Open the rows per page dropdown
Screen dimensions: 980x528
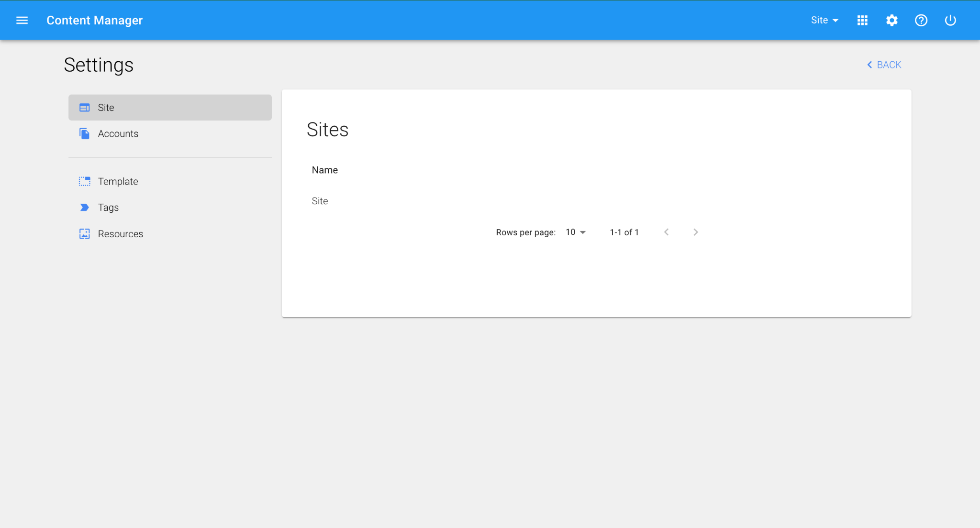tap(576, 232)
